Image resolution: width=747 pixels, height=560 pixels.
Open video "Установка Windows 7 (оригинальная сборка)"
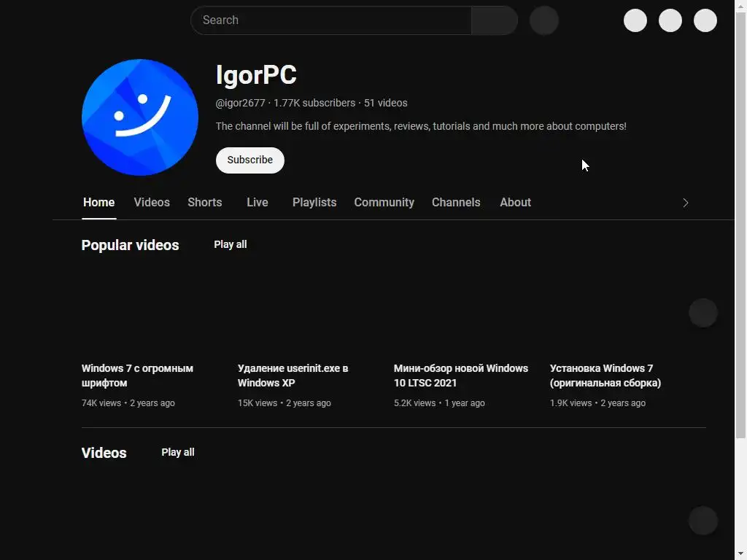[605, 376]
